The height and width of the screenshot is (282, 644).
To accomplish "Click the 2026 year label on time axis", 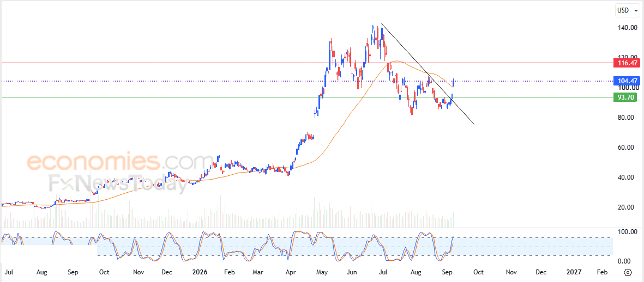I will pos(201,272).
